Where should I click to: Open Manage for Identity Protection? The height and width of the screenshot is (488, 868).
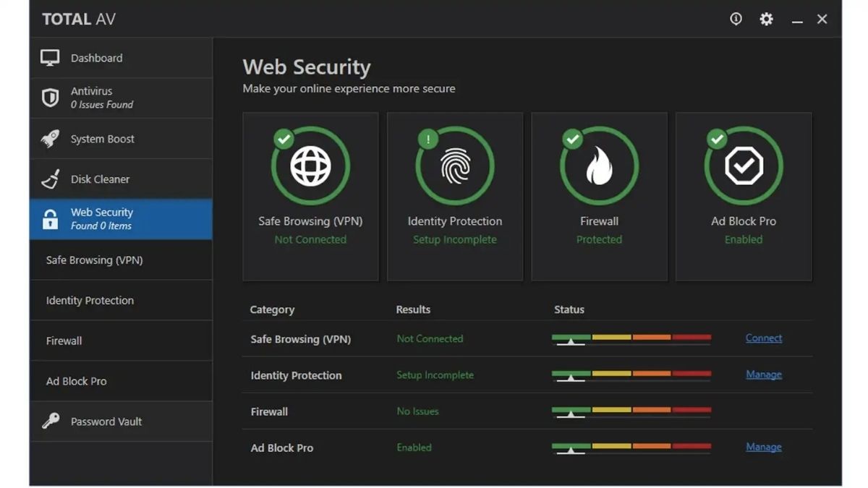764,374
